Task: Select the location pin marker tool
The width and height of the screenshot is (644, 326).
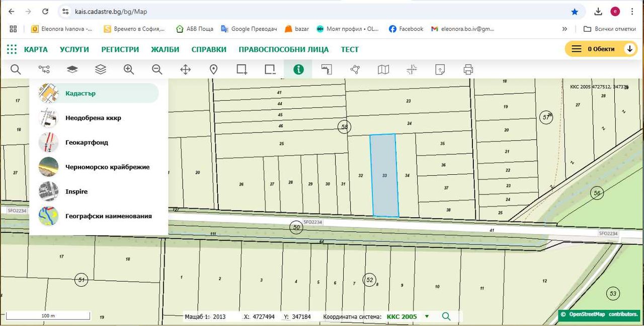Action: [x=213, y=70]
